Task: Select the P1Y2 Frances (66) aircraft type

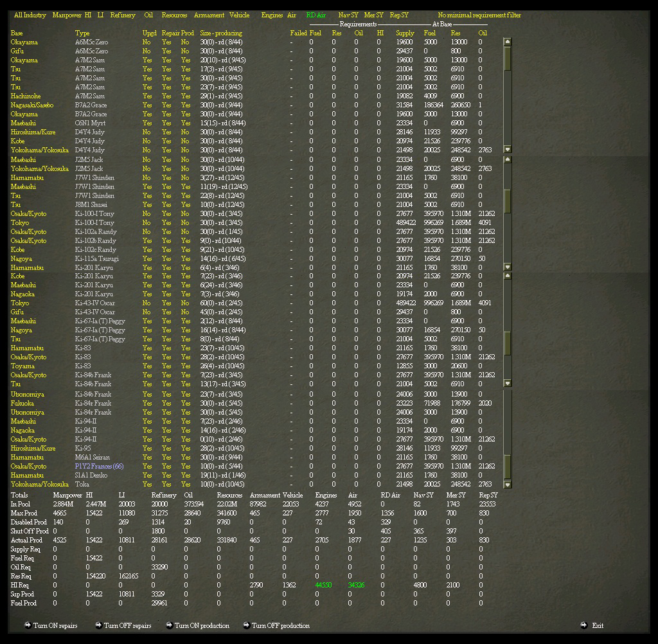Action: tap(99, 467)
